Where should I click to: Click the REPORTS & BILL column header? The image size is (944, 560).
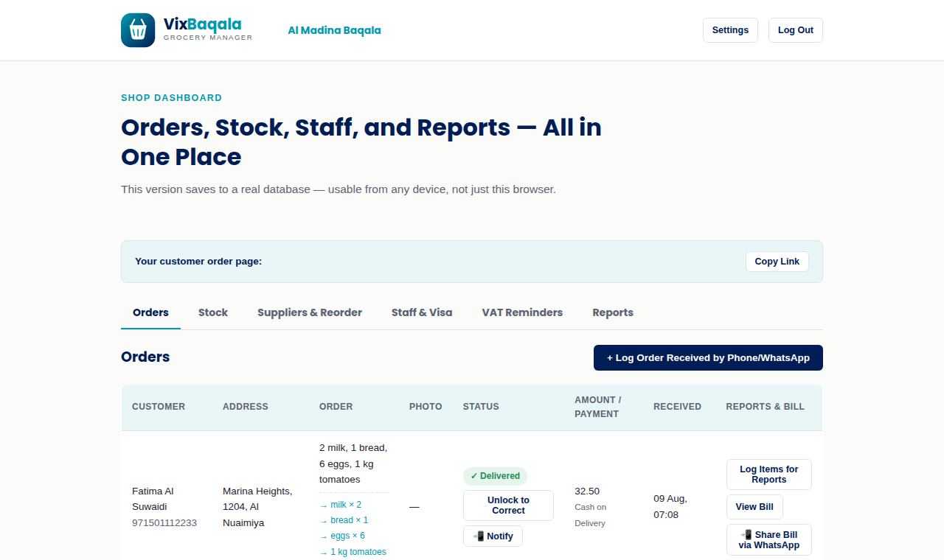[x=765, y=407]
